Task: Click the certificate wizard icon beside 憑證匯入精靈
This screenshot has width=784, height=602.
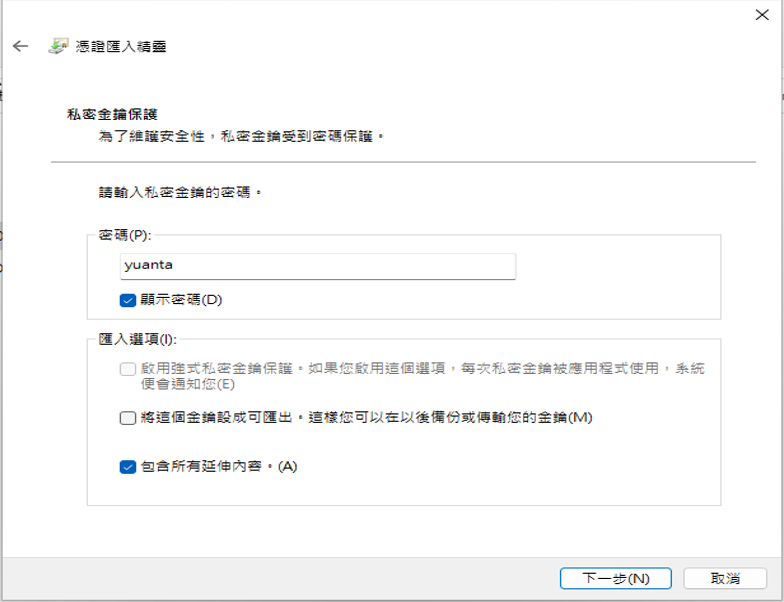Action: point(58,46)
